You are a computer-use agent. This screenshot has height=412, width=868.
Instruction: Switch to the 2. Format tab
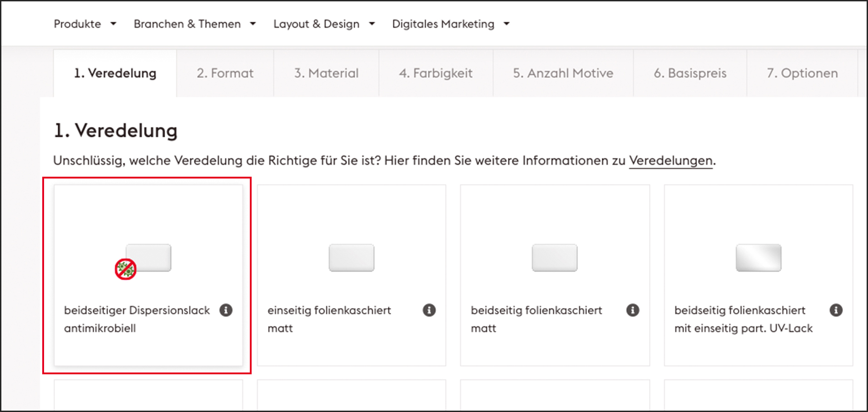tap(225, 73)
